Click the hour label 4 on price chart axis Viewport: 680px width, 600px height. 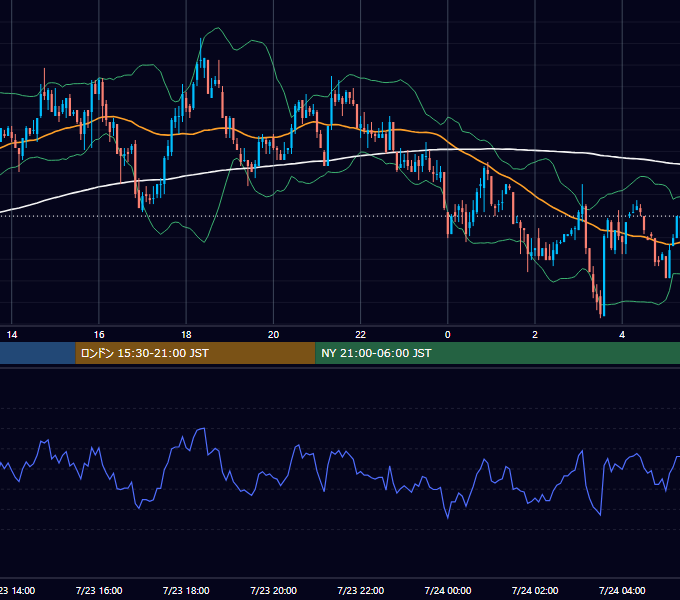[x=622, y=334]
